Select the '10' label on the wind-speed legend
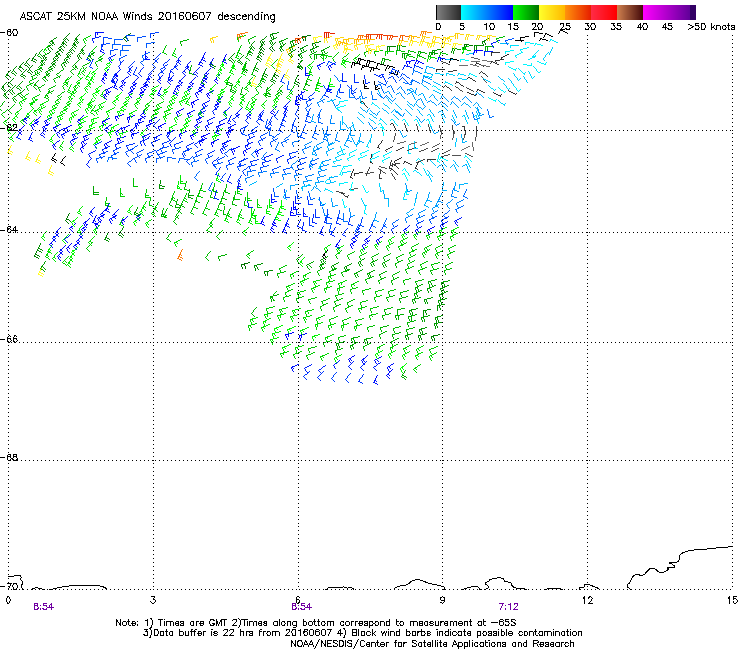740x650 pixels. click(488, 27)
